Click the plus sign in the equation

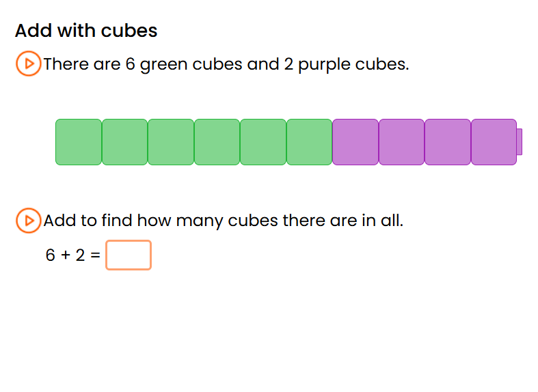coord(66,255)
